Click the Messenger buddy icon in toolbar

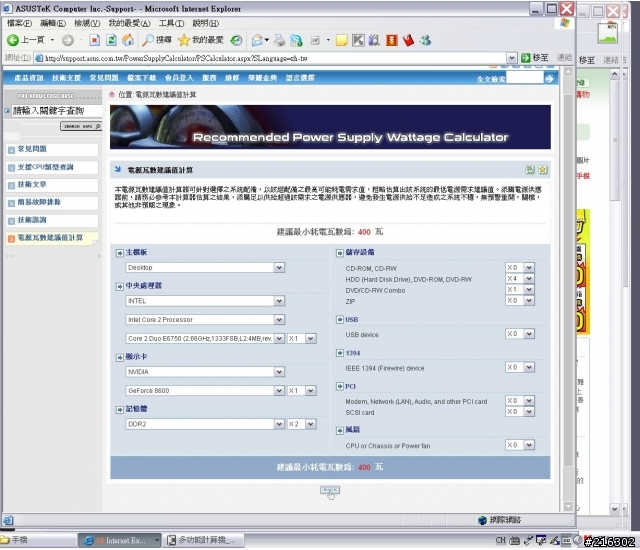coord(425,40)
